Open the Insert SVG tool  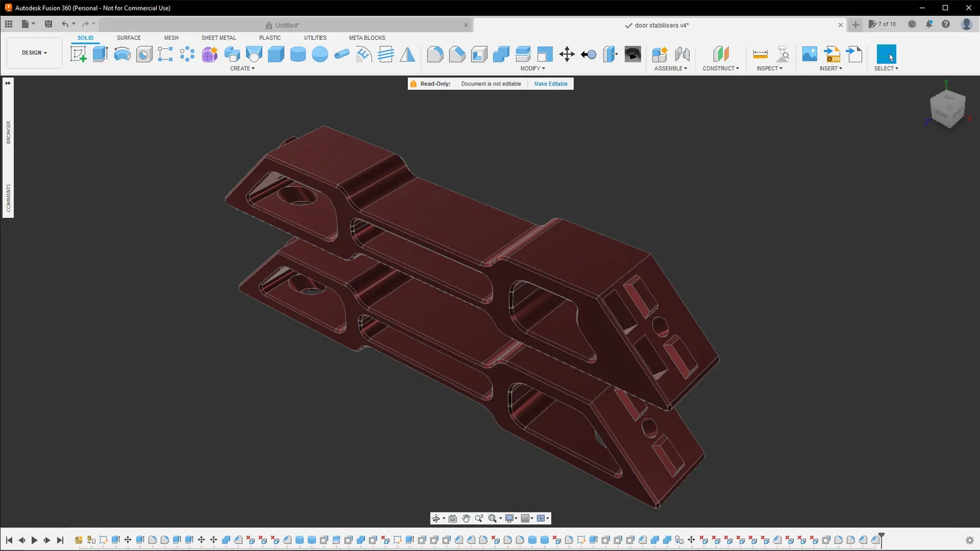pyautogui.click(x=832, y=54)
